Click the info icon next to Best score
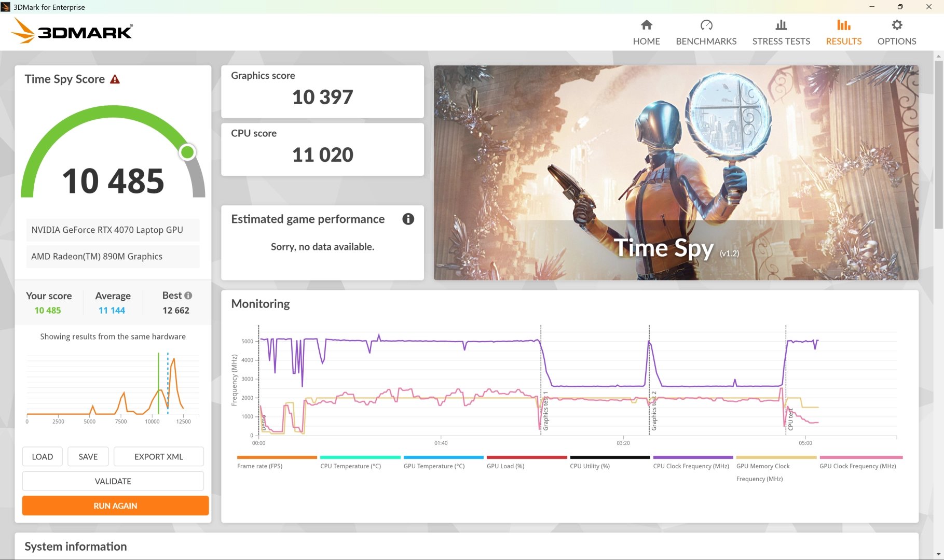Viewport: 944px width, 560px height. pyautogui.click(x=188, y=295)
